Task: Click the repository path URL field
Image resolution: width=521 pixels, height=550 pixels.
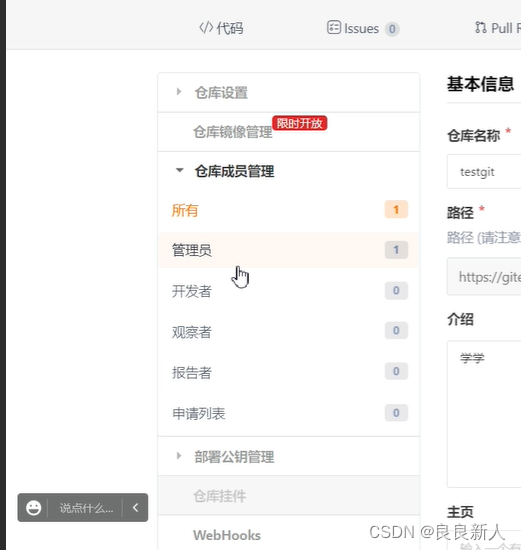Action: pyautogui.click(x=484, y=277)
